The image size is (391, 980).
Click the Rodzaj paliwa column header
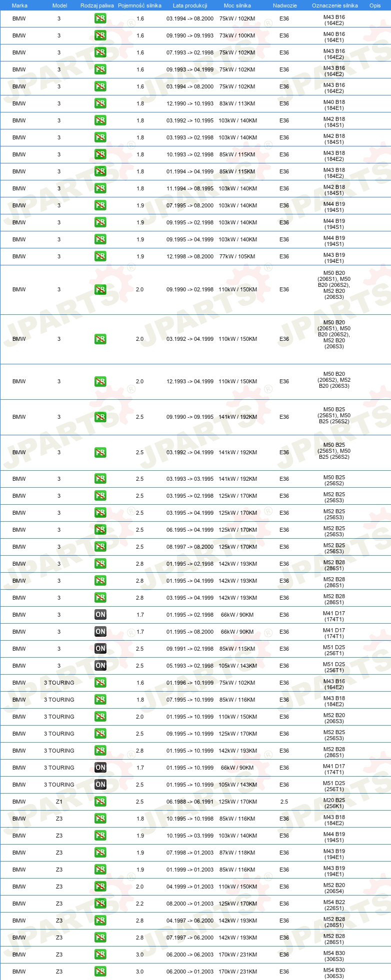click(x=97, y=5)
